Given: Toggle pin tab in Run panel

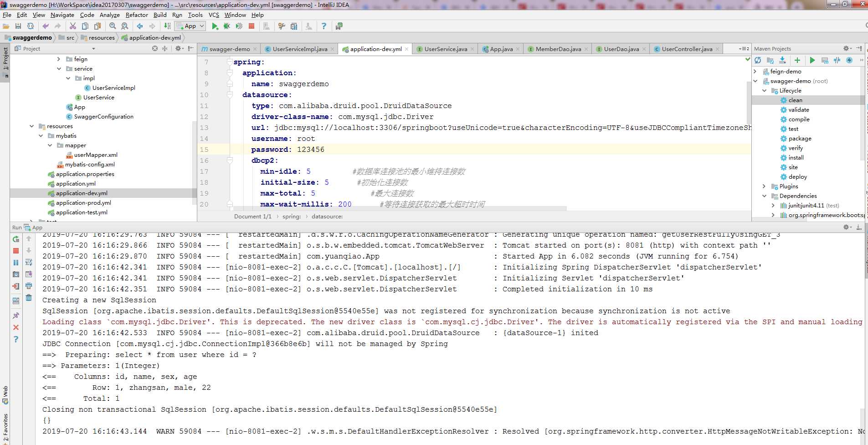Looking at the screenshot, I should 16,316.
